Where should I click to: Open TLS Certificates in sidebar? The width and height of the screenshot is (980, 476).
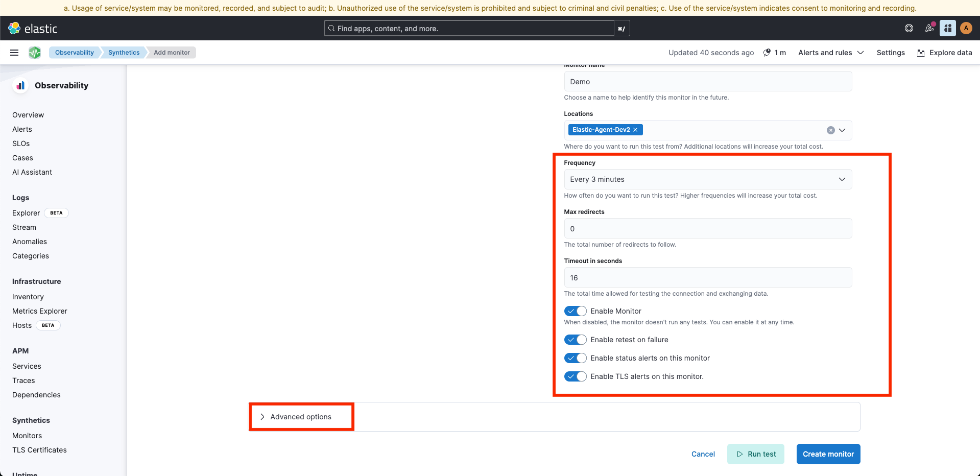(39, 450)
